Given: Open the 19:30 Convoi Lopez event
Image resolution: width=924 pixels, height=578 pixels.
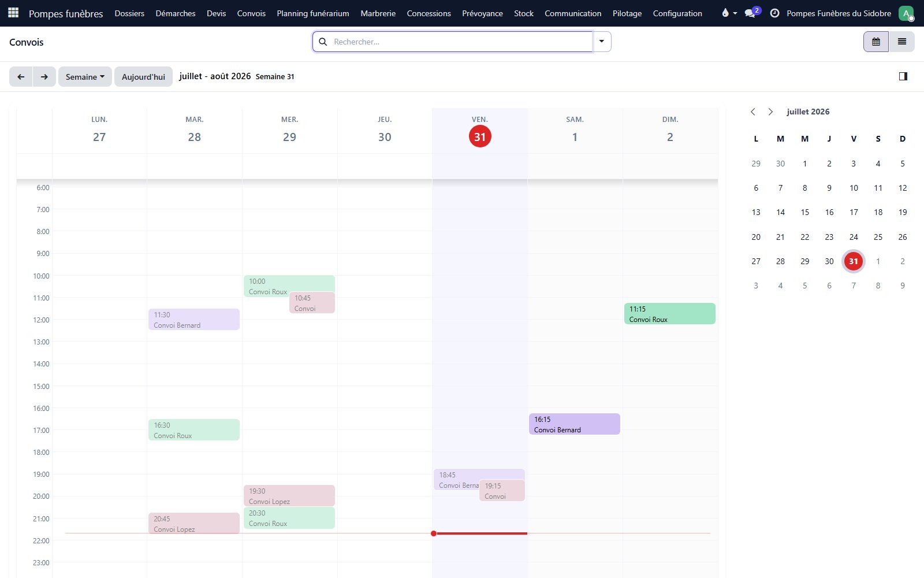Looking at the screenshot, I should (289, 496).
